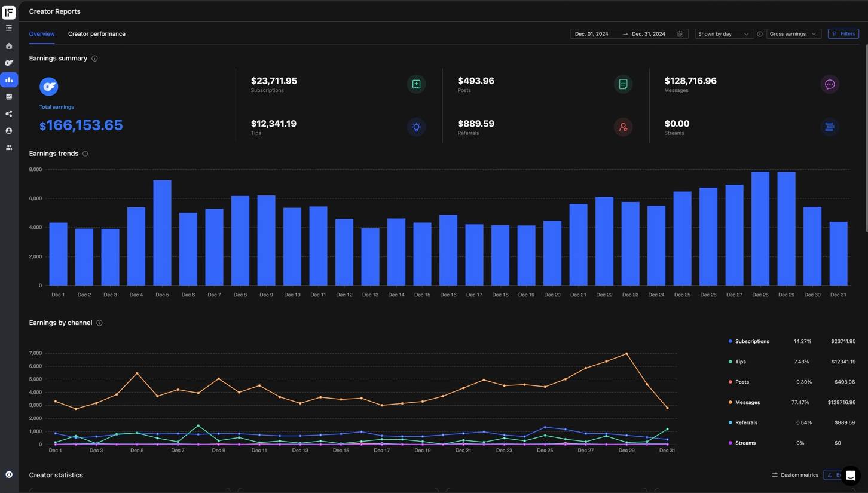This screenshot has width=868, height=493.
Task: Click the Tips lightbulb icon
Action: (x=416, y=127)
